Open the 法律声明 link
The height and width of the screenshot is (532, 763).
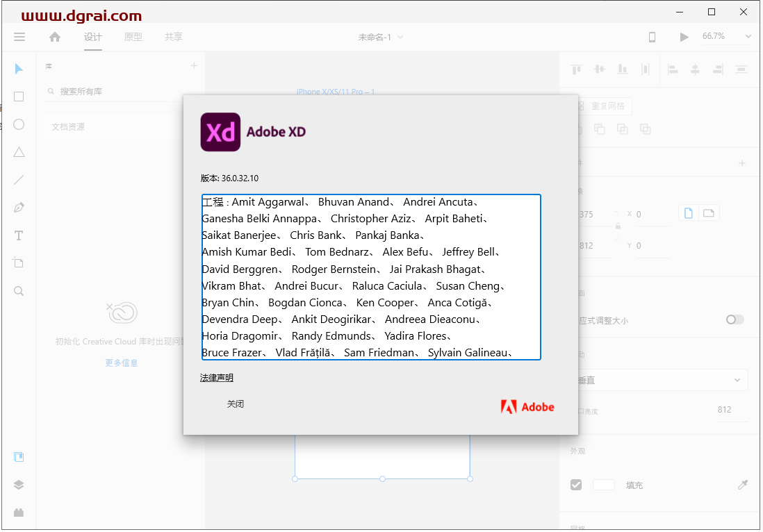point(217,378)
